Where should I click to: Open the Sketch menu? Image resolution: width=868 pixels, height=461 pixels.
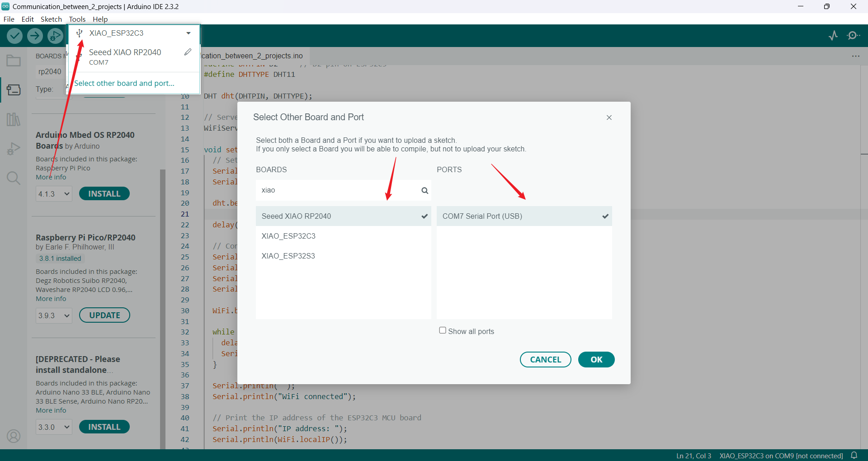(51, 19)
